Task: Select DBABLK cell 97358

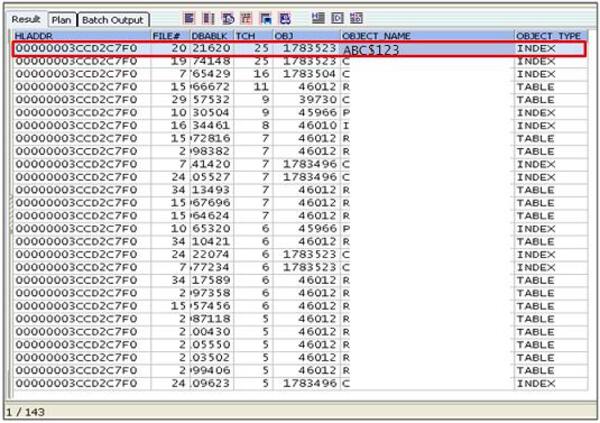Action: [x=212, y=293]
